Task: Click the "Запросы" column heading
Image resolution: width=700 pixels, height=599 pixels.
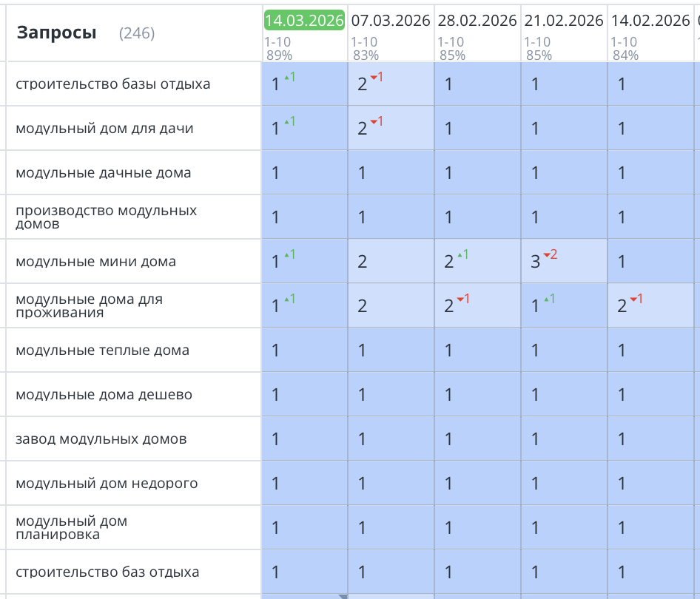Action: [x=56, y=33]
